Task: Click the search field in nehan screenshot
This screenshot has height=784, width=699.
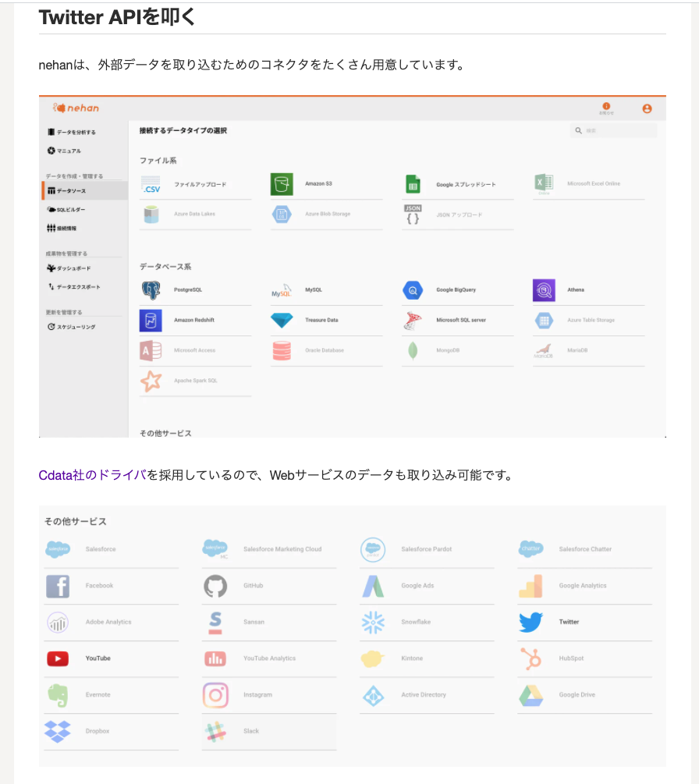Action: click(613, 130)
